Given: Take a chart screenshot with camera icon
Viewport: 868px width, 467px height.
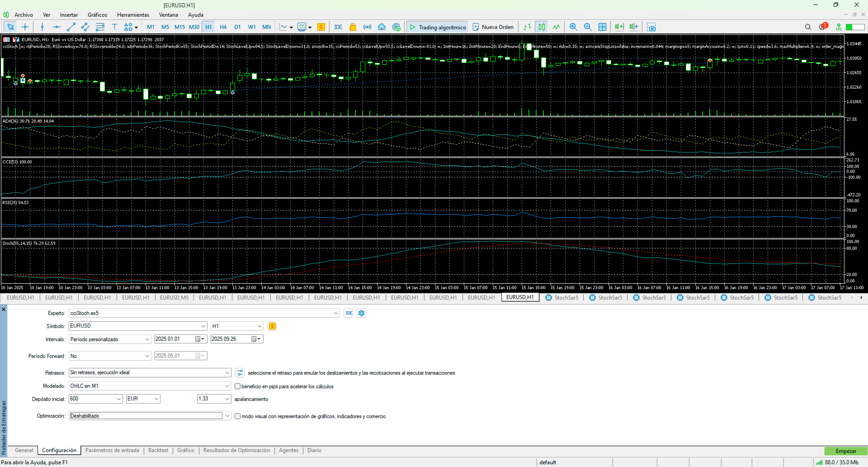Looking at the screenshot, I should pos(651,27).
